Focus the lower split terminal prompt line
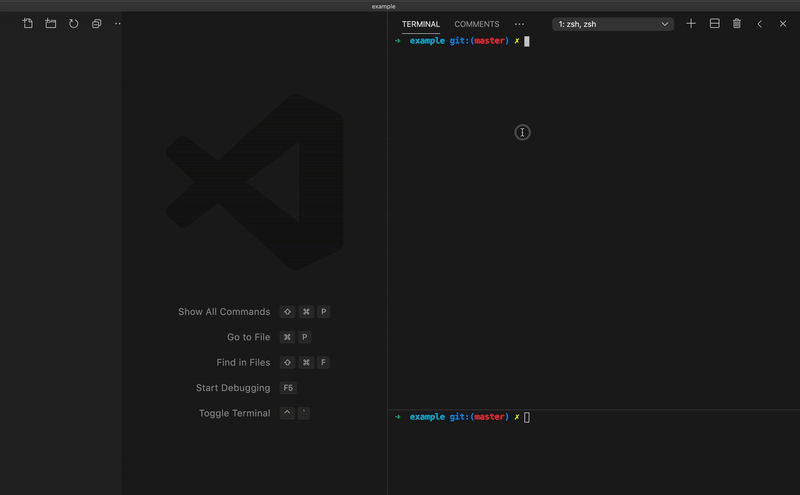Viewport: 800px width, 495px height. coord(462,417)
